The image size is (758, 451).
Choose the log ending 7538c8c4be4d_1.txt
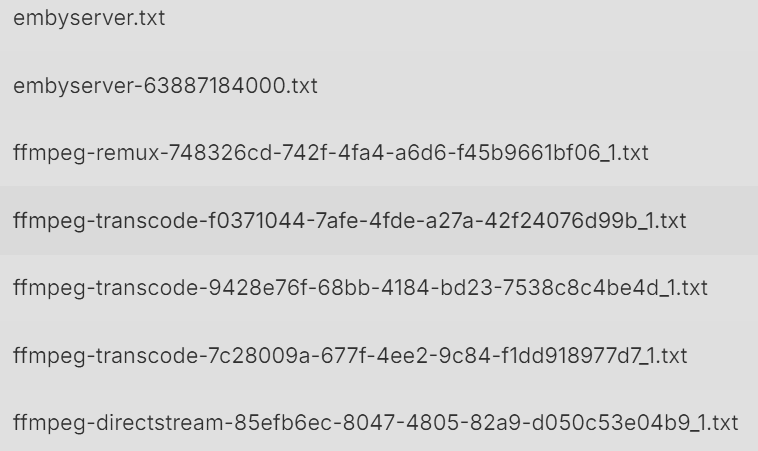click(x=379, y=288)
